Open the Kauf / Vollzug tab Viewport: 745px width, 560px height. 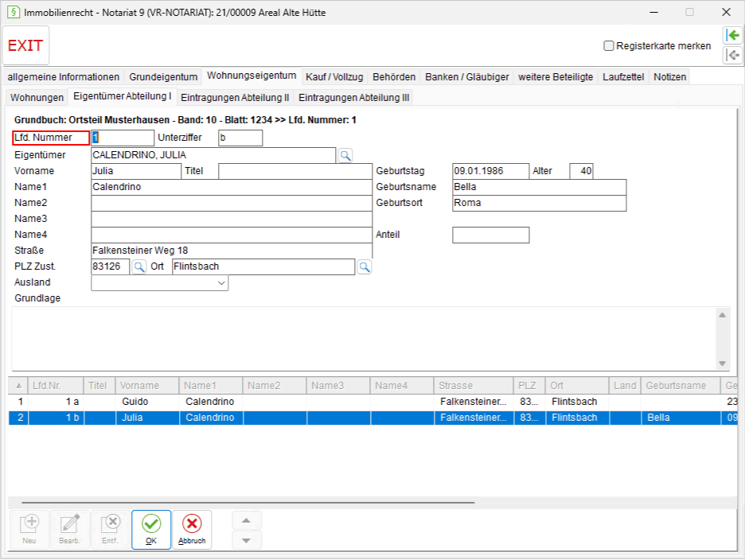[334, 77]
